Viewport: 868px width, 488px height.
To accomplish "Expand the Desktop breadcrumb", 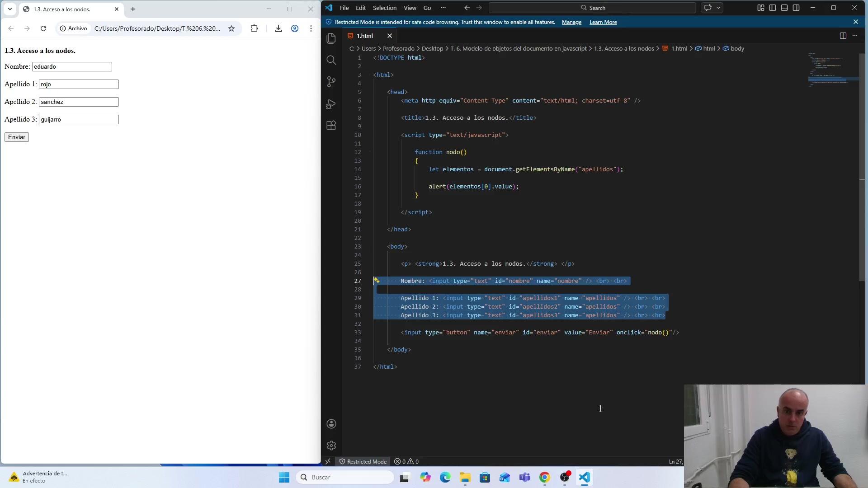I will tap(432, 48).
